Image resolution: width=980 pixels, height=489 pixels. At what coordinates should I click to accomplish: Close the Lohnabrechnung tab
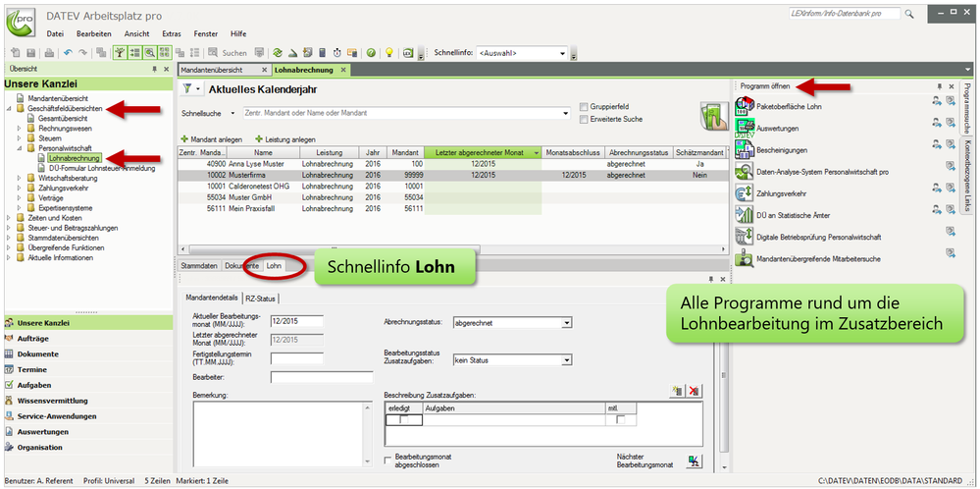click(x=343, y=70)
